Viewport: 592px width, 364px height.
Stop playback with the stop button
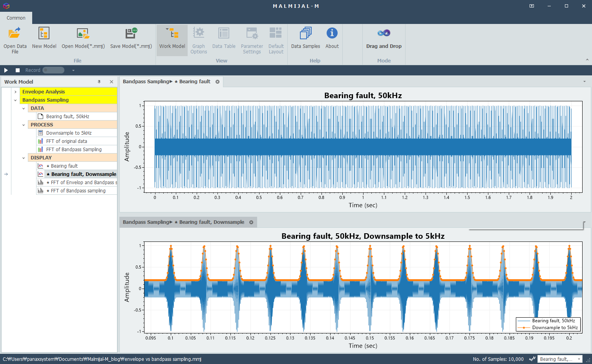(18, 70)
